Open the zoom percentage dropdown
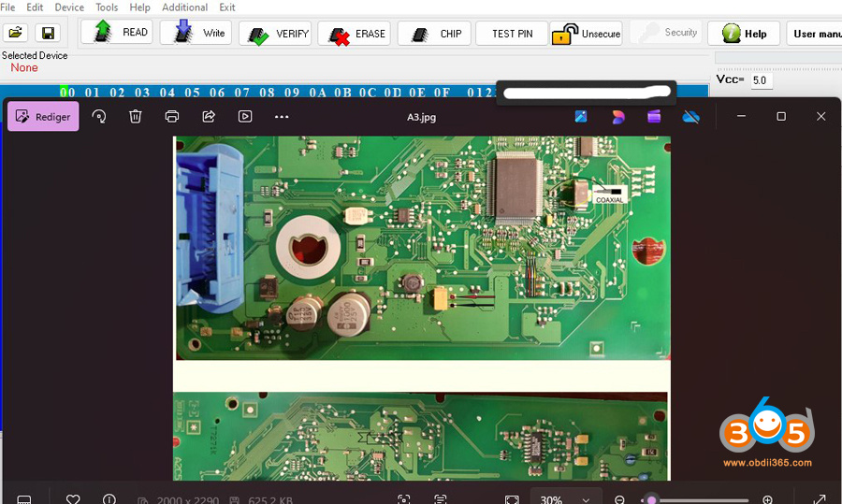The image size is (842, 504). 566,499
